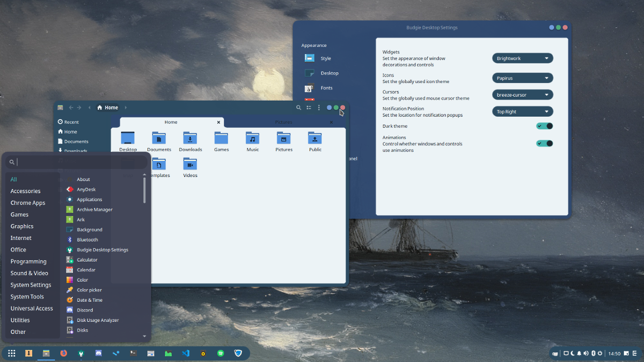This screenshot has height=362, width=644.
Task: Launch Color picker from the app list
Action: click(x=84, y=290)
